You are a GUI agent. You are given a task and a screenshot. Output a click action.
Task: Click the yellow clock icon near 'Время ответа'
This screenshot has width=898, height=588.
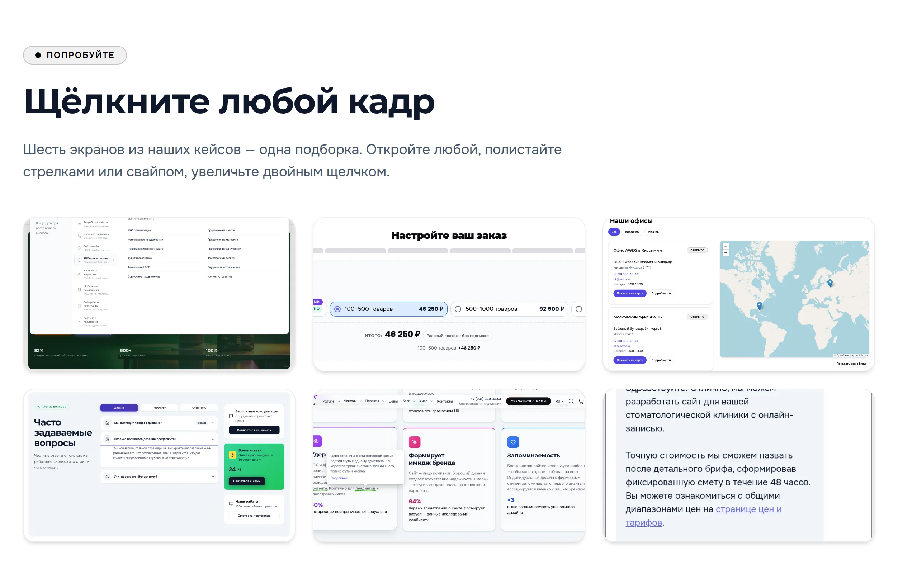232,455
